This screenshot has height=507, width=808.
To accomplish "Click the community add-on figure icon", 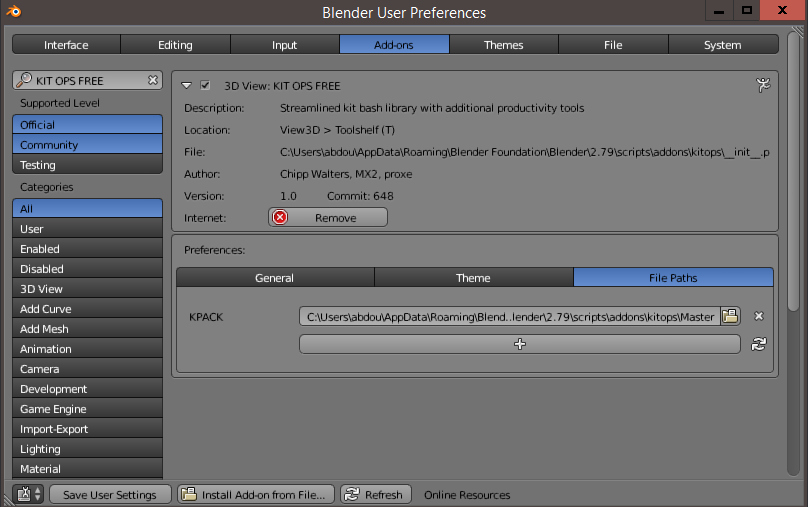I will coord(763,85).
